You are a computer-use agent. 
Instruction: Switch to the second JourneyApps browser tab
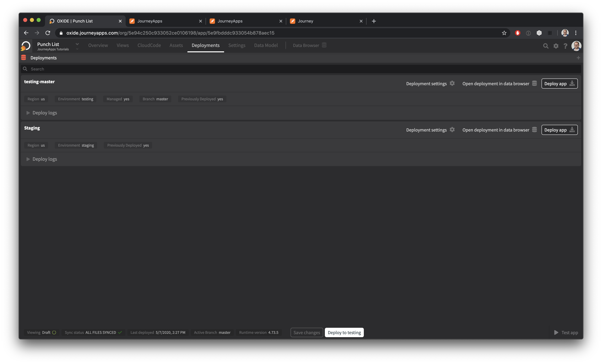246,21
